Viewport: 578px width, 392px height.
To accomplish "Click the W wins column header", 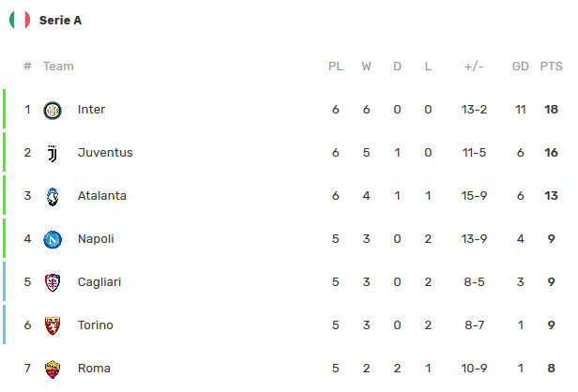I will [366, 67].
